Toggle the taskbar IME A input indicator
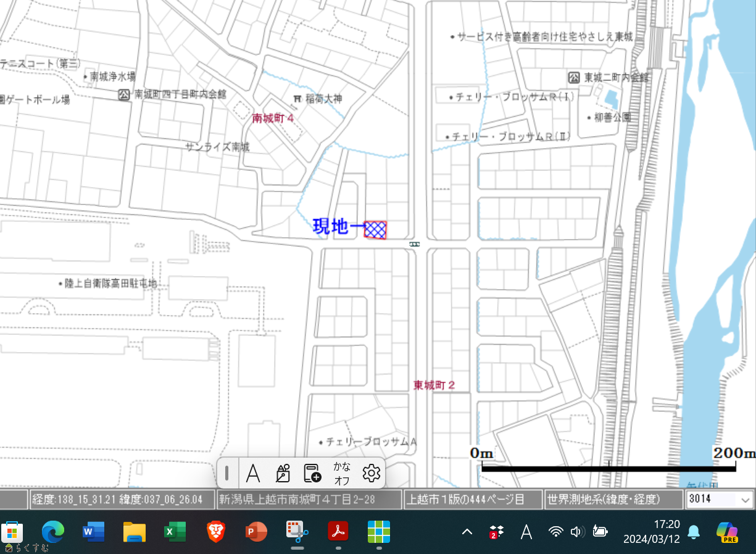The image size is (756, 554). point(526,532)
